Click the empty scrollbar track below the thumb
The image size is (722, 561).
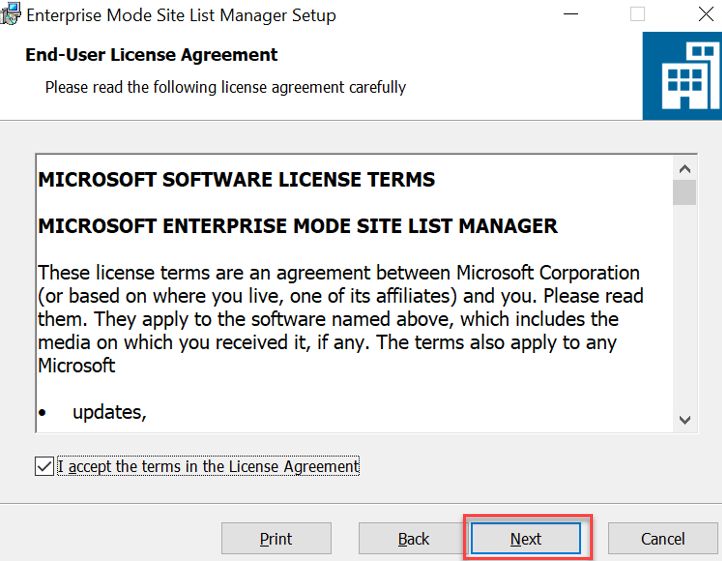pyautogui.click(x=685, y=306)
